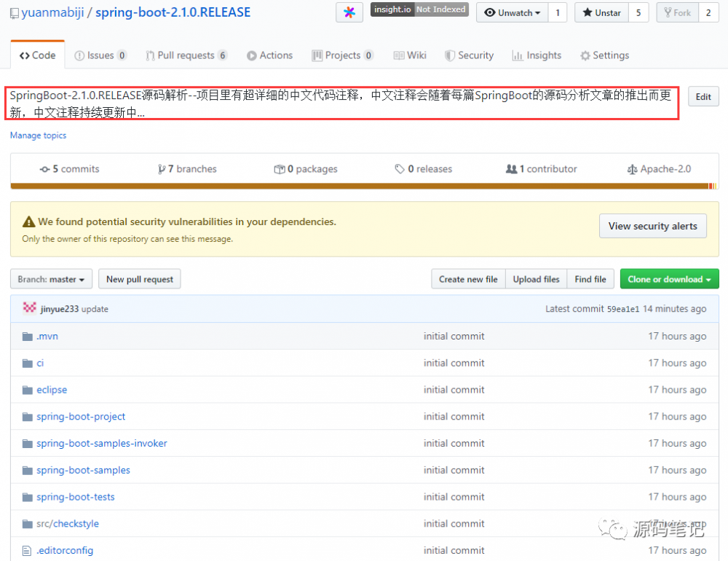Open the 7 branches view
The width and height of the screenshot is (728, 561).
186,168
